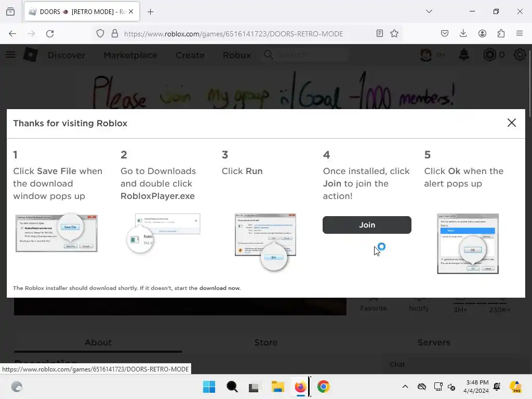Open the Discover menu item
This screenshot has width=532, height=399.
click(x=66, y=55)
